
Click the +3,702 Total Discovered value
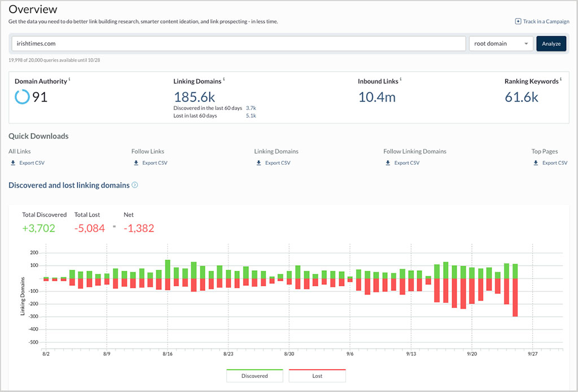pyautogui.click(x=39, y=228)
